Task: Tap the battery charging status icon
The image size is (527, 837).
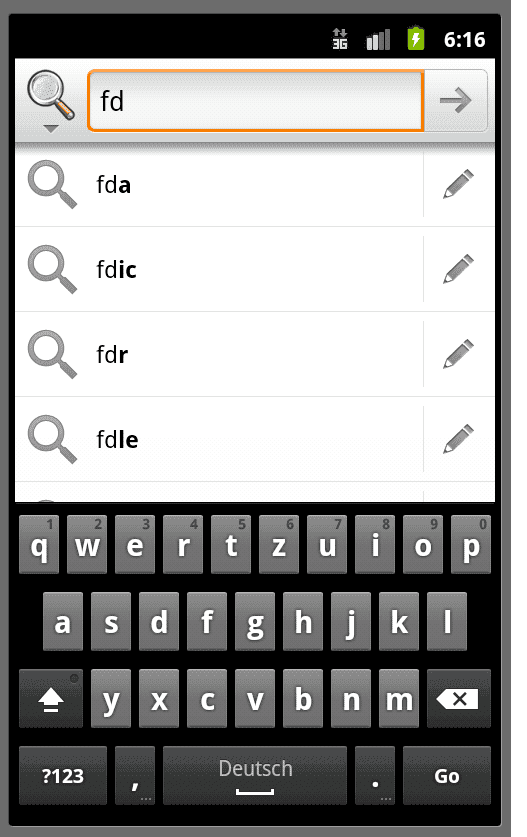Action: 415,39
